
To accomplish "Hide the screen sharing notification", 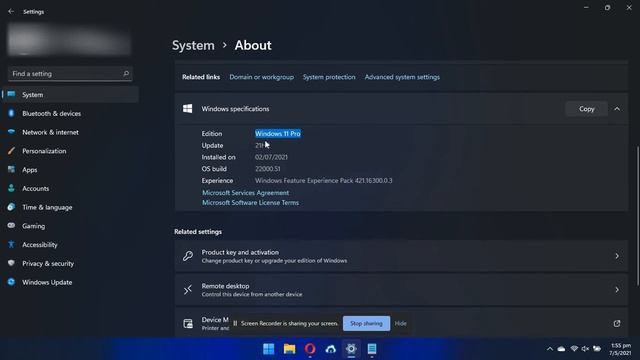I will coord(400,323).
